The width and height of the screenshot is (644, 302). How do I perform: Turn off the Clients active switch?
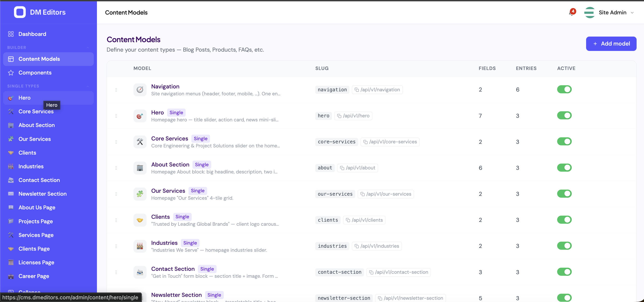coord(564,220)
